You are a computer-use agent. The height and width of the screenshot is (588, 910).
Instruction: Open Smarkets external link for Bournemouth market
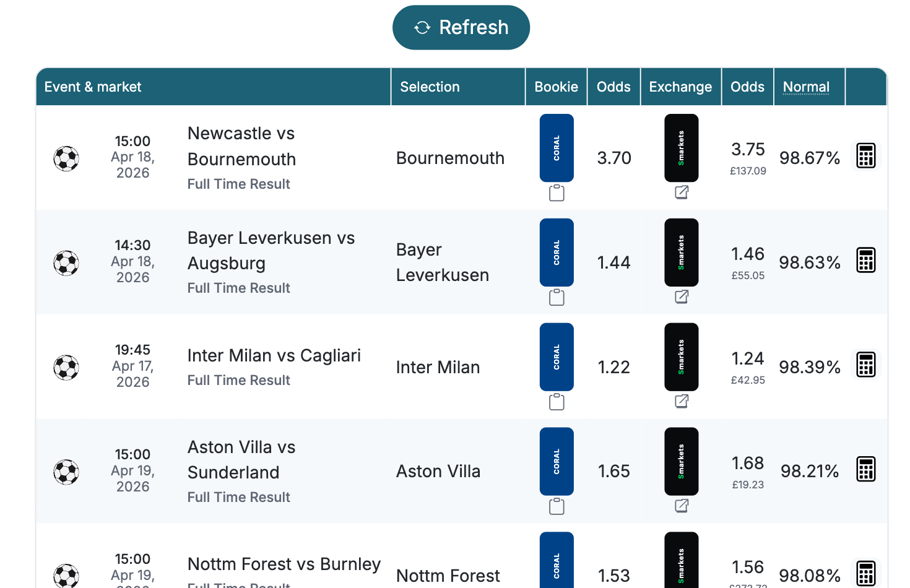click(682, 193)
